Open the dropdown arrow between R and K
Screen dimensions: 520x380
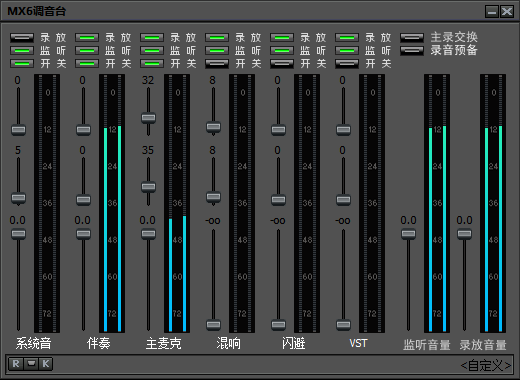[x=31, y=364]
